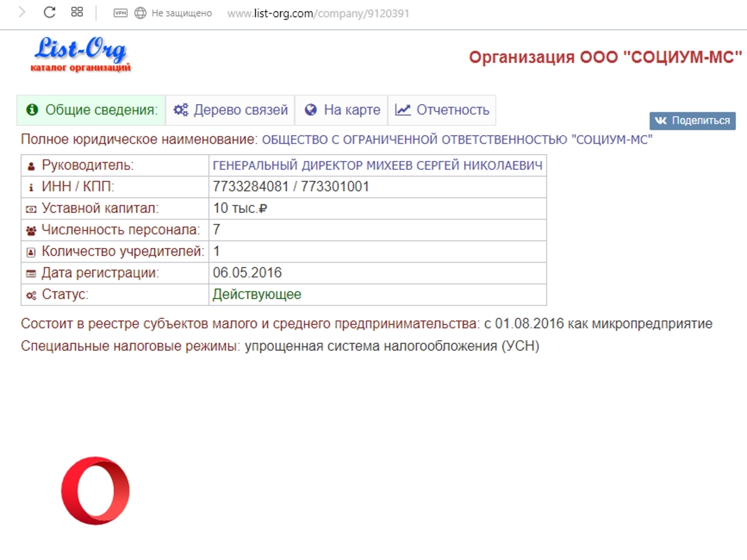Select the 'Общие сведения' tab
Viewport: 747px width, 560px height.
(x=91, y=110)
